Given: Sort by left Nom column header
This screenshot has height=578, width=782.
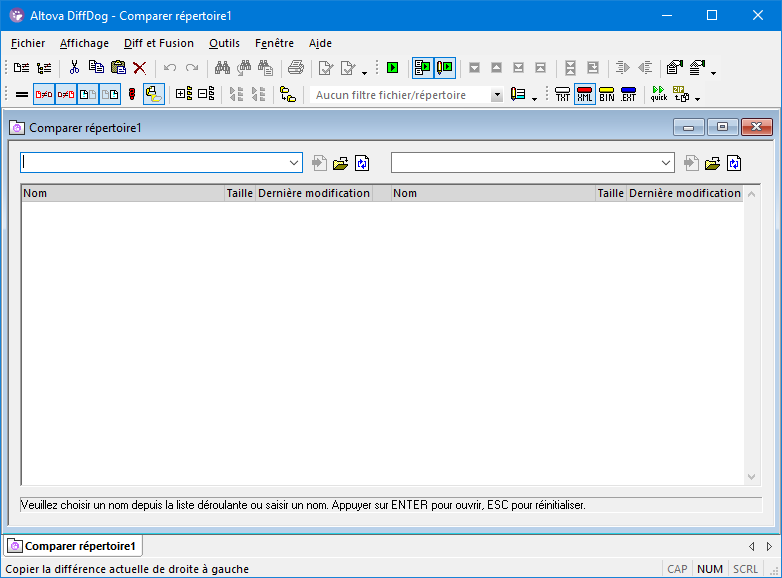Looking at the screenshot, I should (123, 193).
